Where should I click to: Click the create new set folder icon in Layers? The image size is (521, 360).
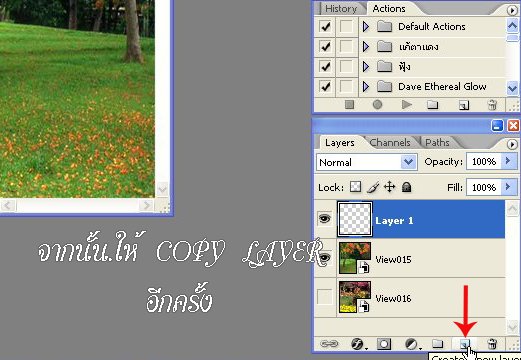click(437, 343)
